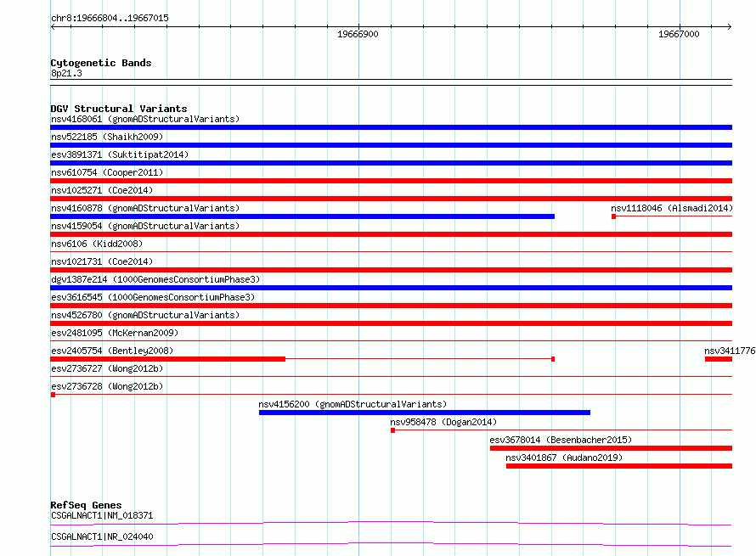The image size is (756, 556).
Task: Click the short red bar under nsv3411776
Action: coord(719,359)
